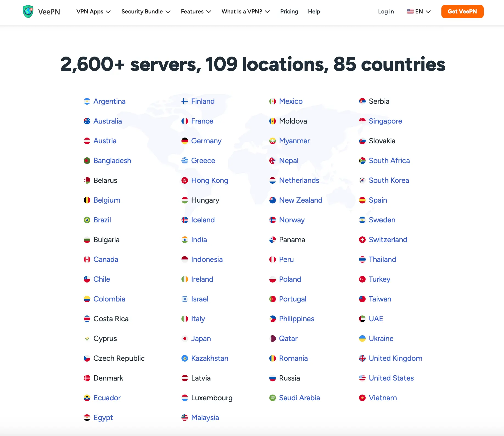
Task: Open the EN language selector
Action: [x=419, y=12]
